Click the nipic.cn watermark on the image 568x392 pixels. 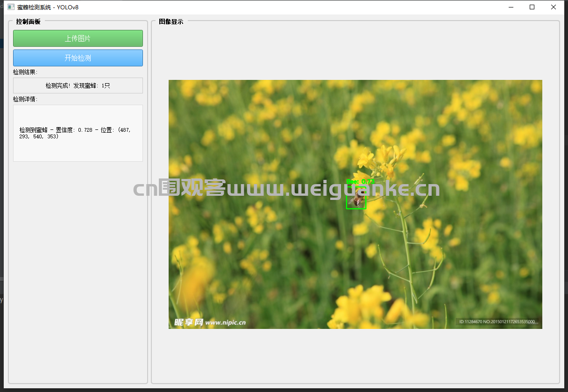point(210,322)
